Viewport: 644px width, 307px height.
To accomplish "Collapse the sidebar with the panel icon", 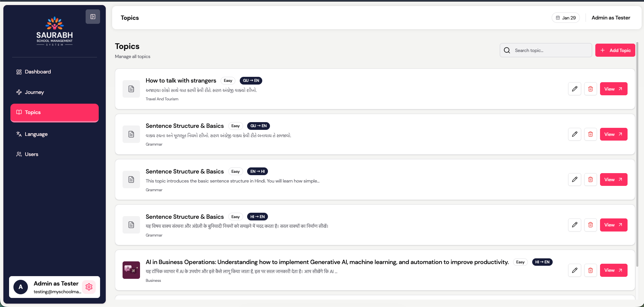I will [x=93, y=17].
